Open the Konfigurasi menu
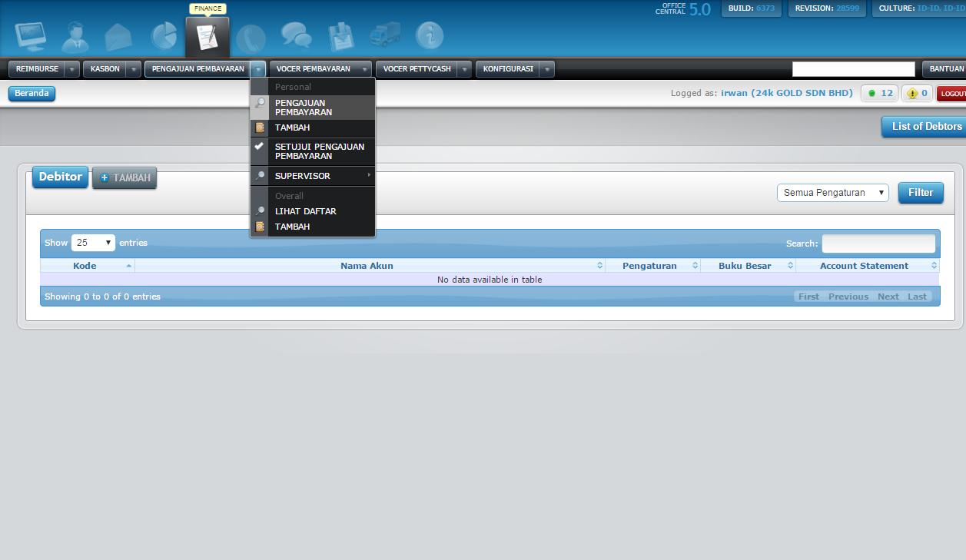Viewport: 966px width, 560px height. click(x=508, y=69)
